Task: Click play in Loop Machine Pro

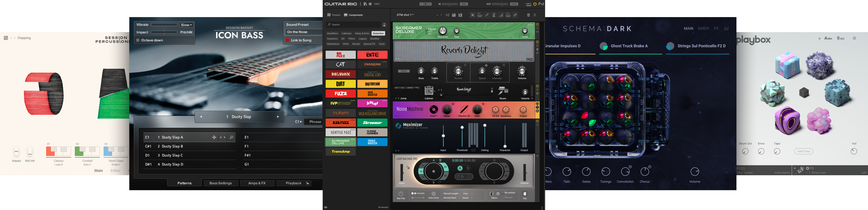Action: click(462, 177)
